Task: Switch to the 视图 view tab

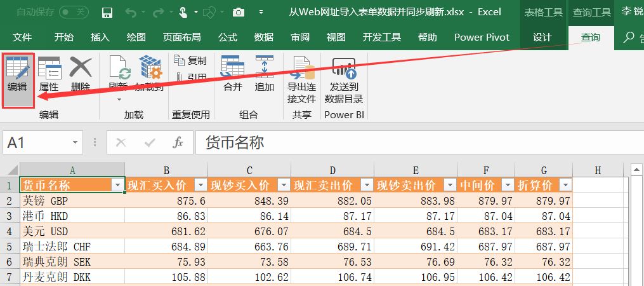Action: tap(336, 37)
